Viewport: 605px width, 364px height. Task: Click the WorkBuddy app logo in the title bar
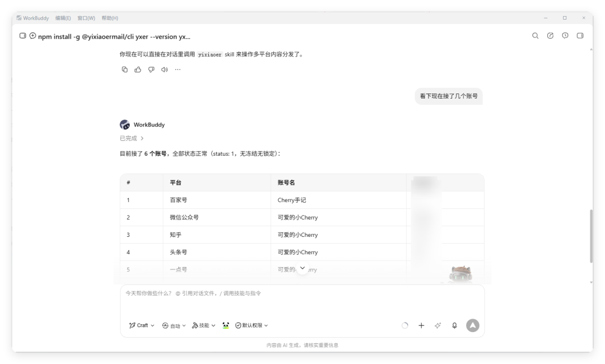coord(19,18)
